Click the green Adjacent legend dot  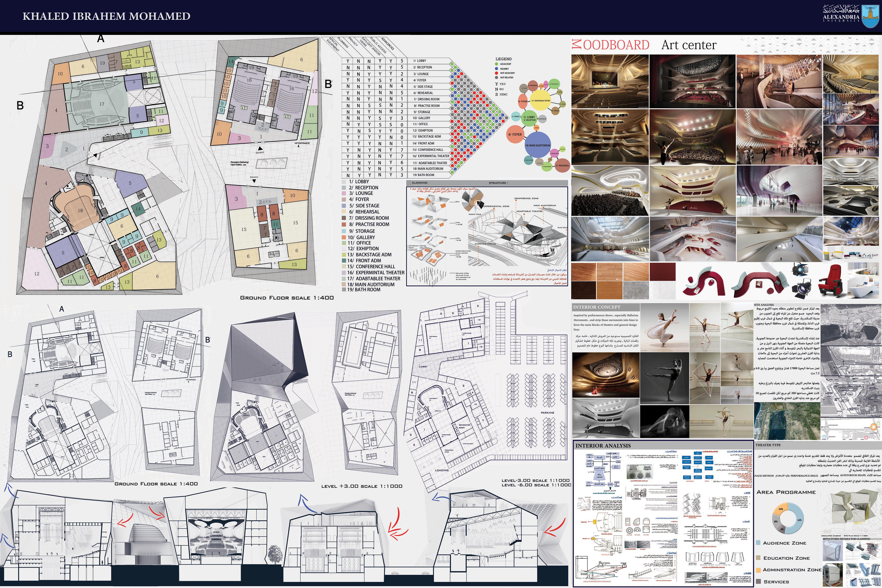click(497, 64)
